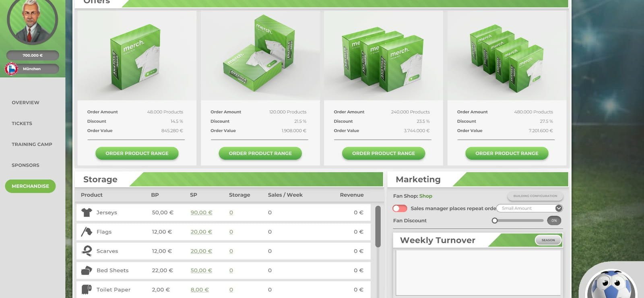Viewport: 644px width, 298px height.
Task: Click the manager portrait avatar
Action: pyautogui.click(x=33, y=20)
